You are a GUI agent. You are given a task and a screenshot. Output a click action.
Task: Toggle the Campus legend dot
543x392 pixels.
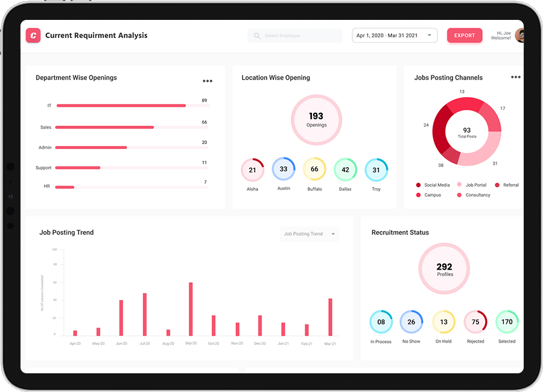click(418, 195)
